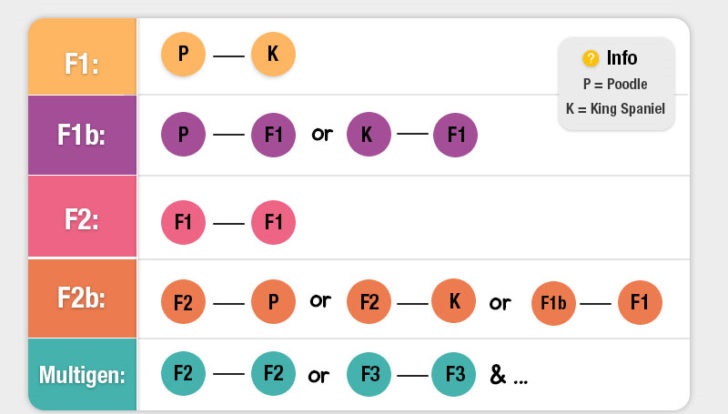Select the purple K circle in the F1b row

click(369, 135)
